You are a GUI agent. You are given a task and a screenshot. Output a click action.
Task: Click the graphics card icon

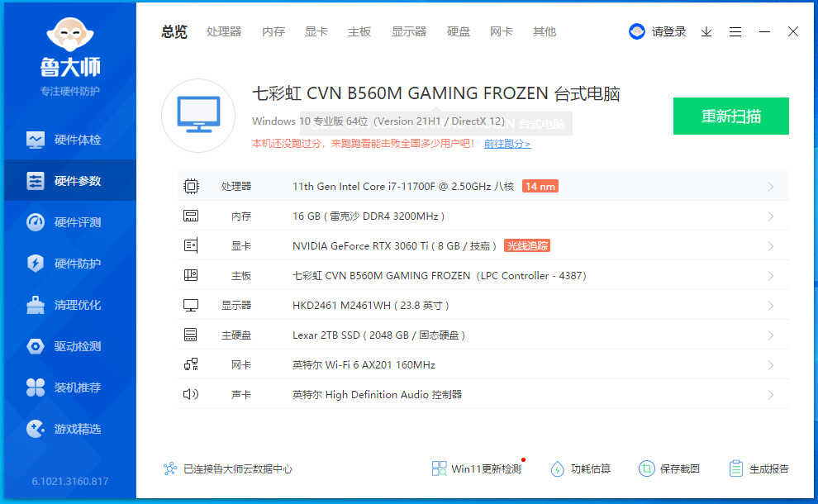tap(191, 245)
